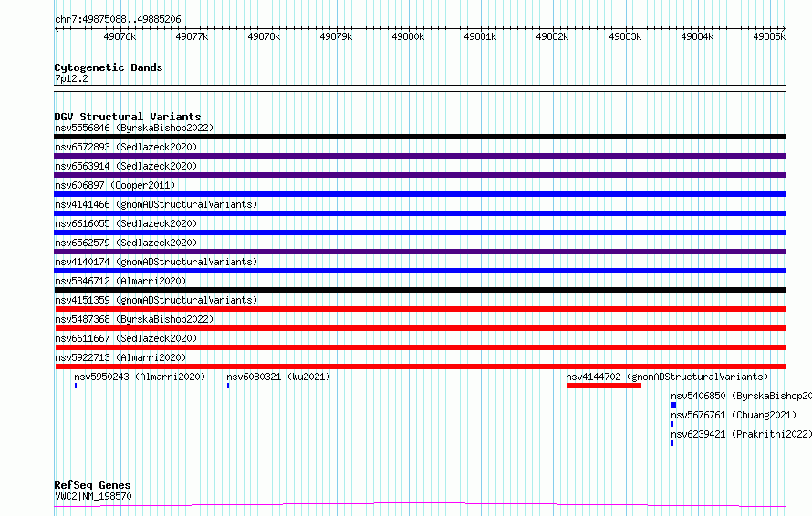Click nsv606897 (Cooper2011) label
This screenshot has width=812, height=516.
(115, 185)
